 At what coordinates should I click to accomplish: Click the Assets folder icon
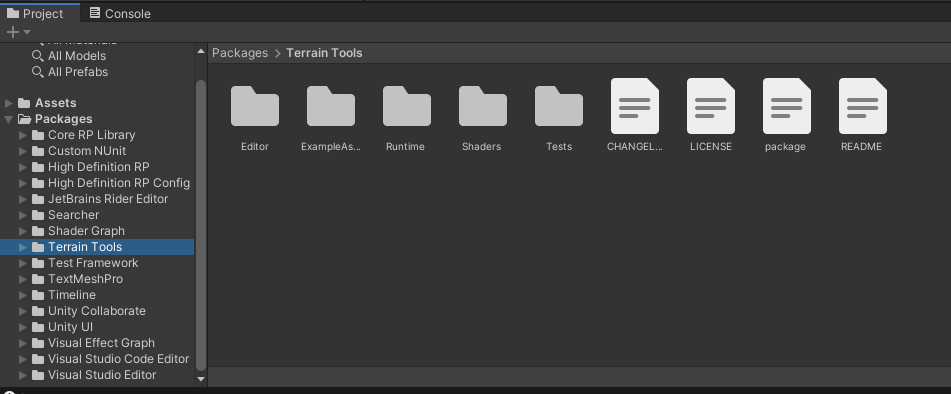point(24,103)
